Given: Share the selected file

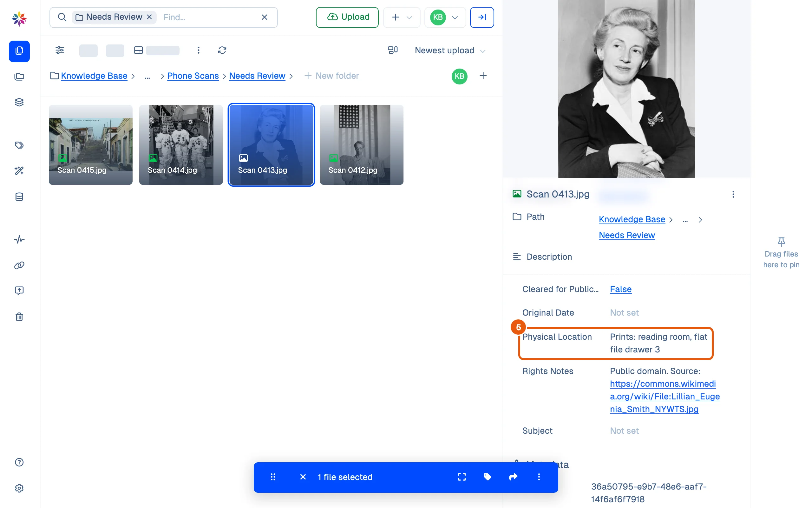Looking at the screenshot, I should coord(514,477).
